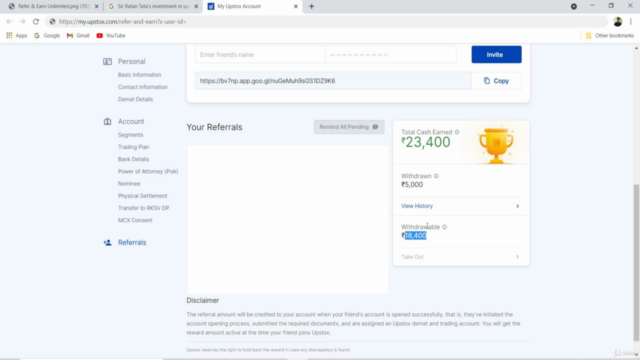Open the Gmail bookmark

pos(78,36)
